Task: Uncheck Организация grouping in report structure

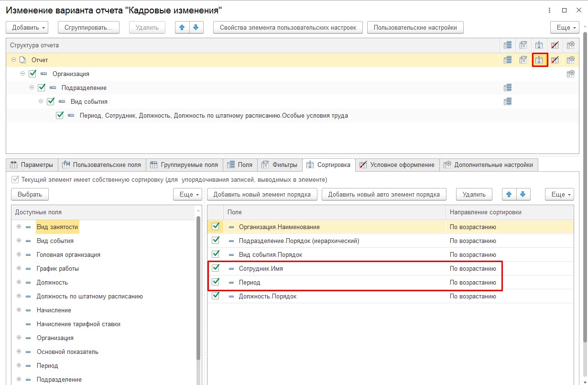Action: [x=33, y=74]
